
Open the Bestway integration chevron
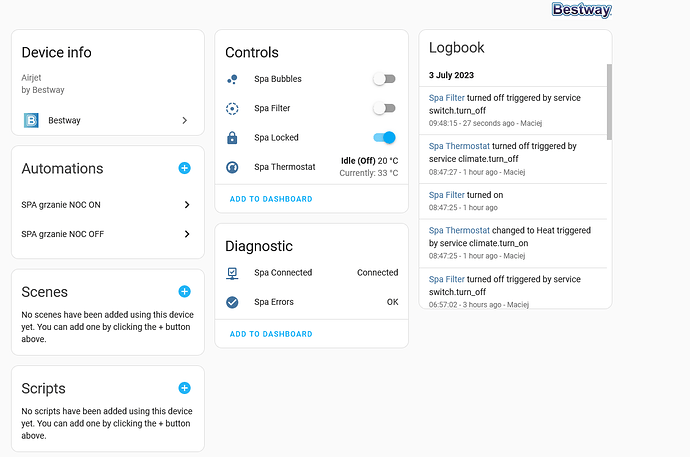185,121
